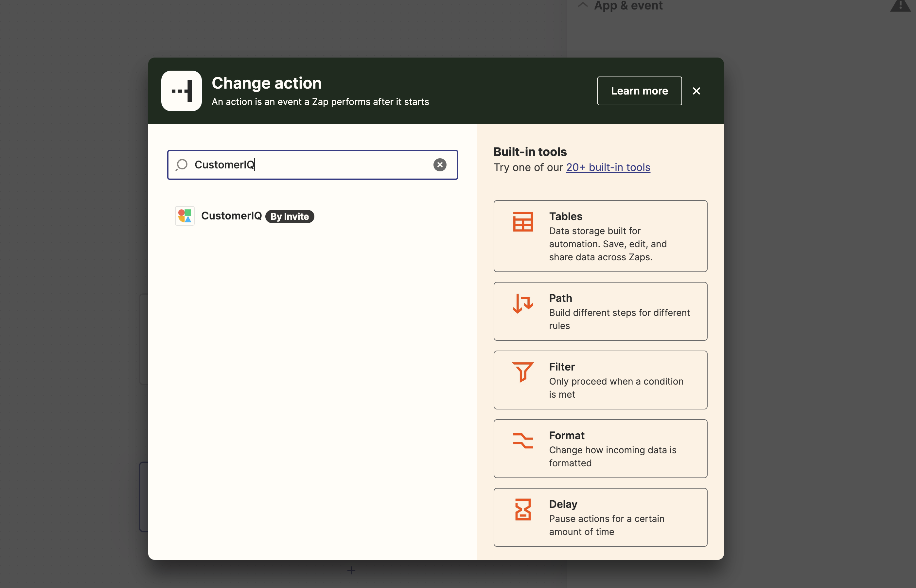Click the Format wavy lines icon
Image resolution: width=916 pixels, height=588 pixels.
[522, 441]
